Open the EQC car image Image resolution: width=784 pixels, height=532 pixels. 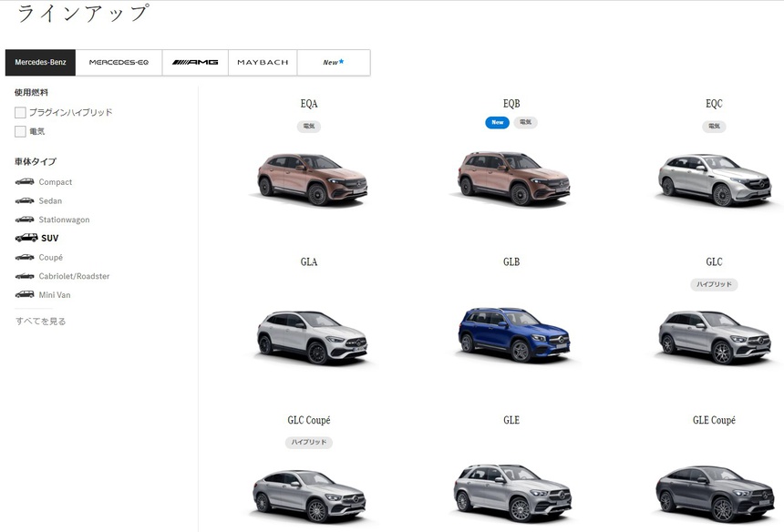click(x=716, y=179)
